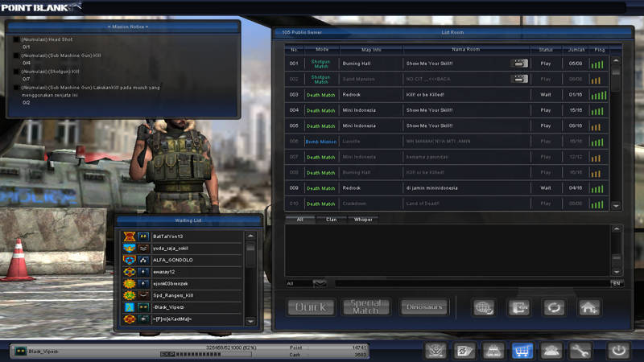Open the inventory button in bottom bar
The height and width of the screenshot is (362, 644).
pyautogui.click(x=493, y=351)
